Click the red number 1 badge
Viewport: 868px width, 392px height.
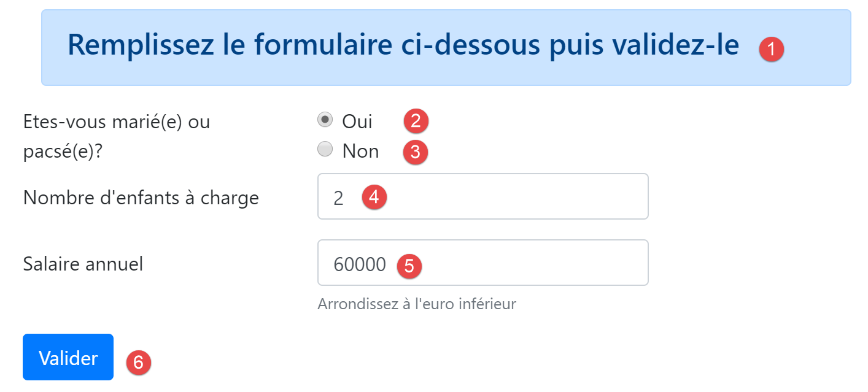tap(771, 48)
